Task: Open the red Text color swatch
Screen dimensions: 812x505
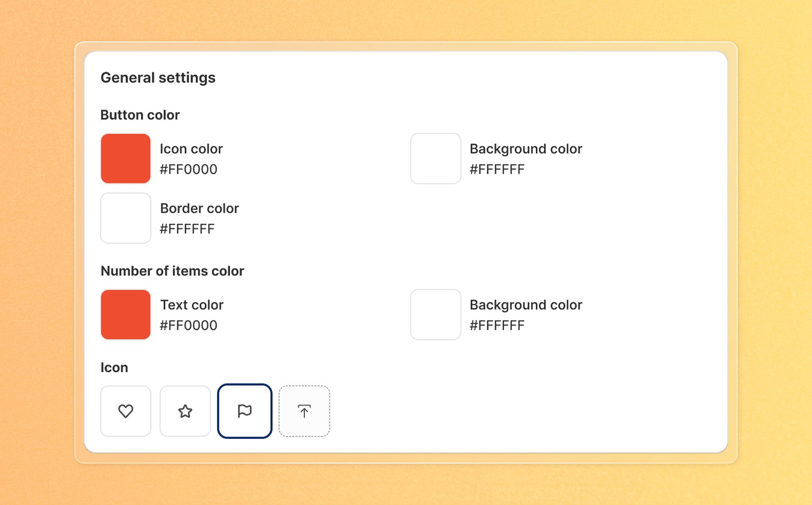Action: [126, 315]
